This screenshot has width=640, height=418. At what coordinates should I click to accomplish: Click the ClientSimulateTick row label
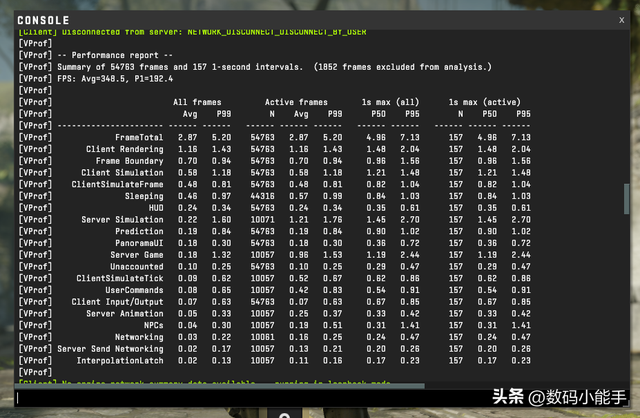pos(120,278)
